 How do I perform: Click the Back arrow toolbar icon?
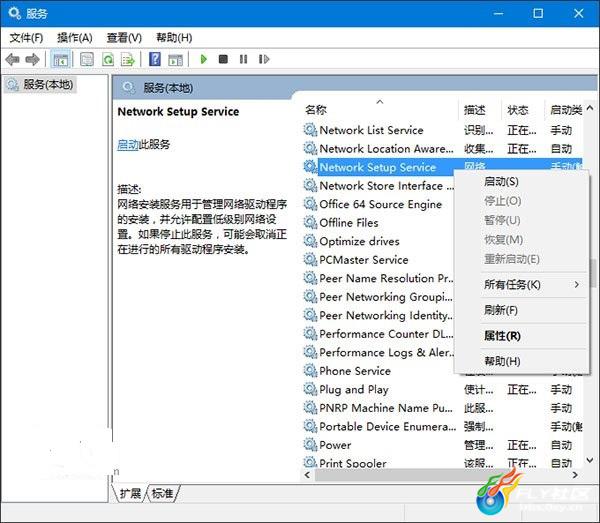pyautogui.click(x=12, y=59)
